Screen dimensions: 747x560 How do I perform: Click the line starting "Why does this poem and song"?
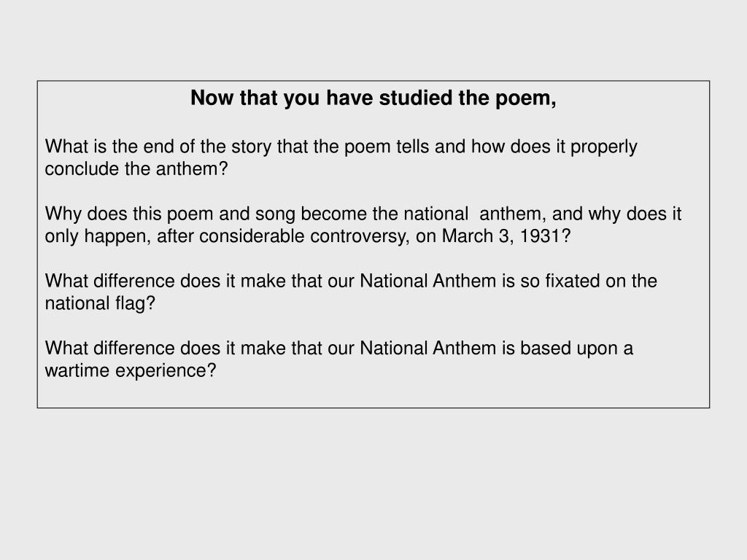coord(363,214)
